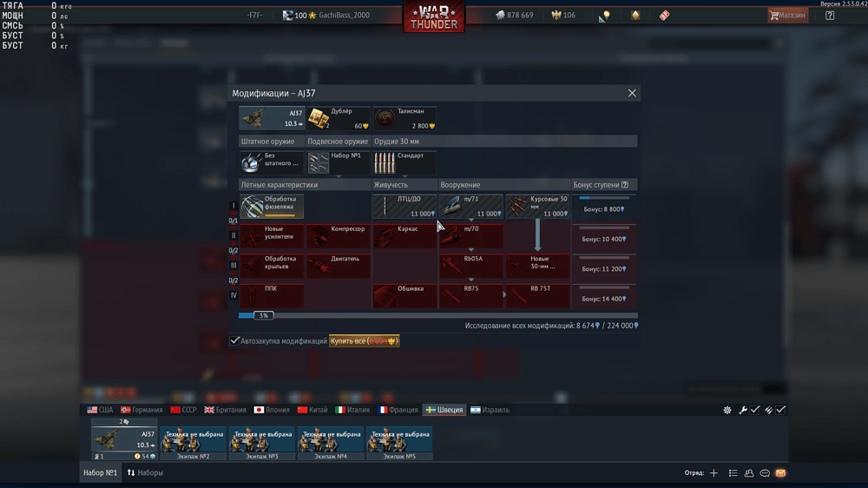Select the Курсовые 30 мм modification

[x=538, y=207]
